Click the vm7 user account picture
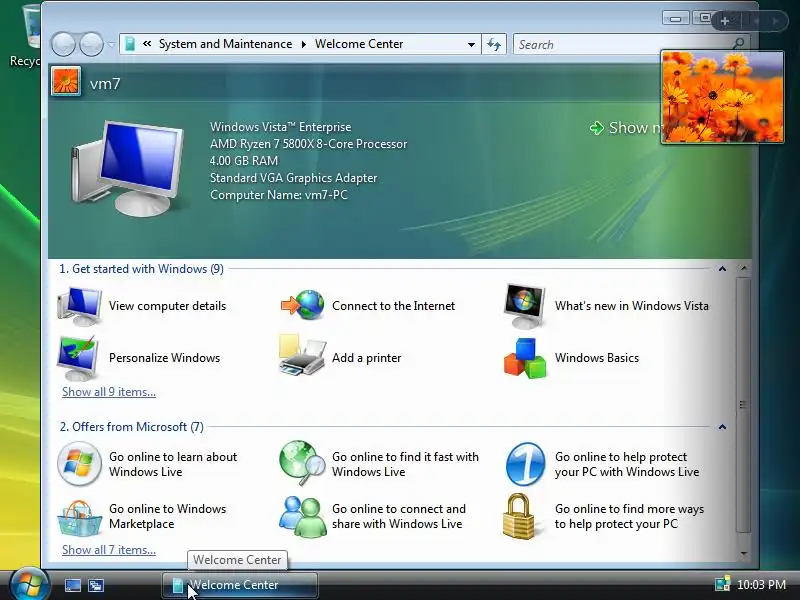This screenshot has width=800, height=600. 66,82
